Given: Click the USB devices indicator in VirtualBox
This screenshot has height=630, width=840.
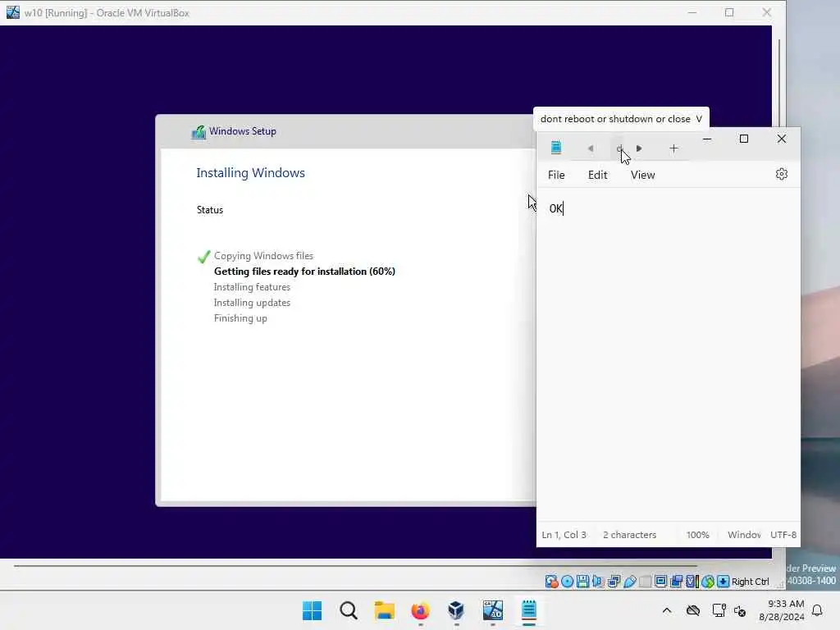Looking at the screenshot, I should pyautogui.click(x=630, y=582).
